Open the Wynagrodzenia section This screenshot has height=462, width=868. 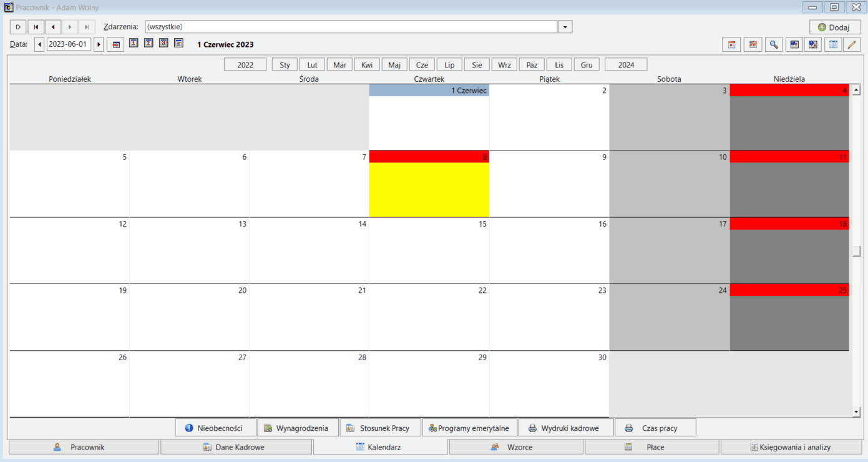[x=298, y=428]
